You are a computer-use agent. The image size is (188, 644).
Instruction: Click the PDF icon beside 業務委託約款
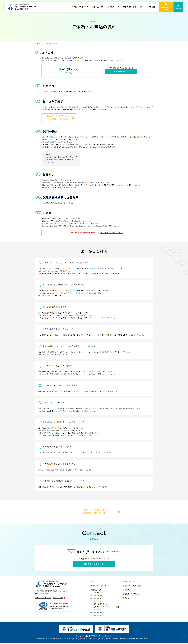(64, 598)
